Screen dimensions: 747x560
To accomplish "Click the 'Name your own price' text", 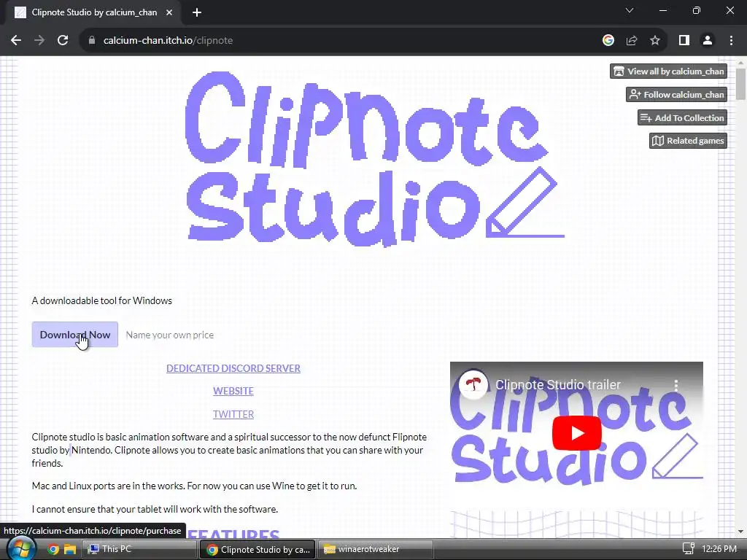I will [169, 335].
